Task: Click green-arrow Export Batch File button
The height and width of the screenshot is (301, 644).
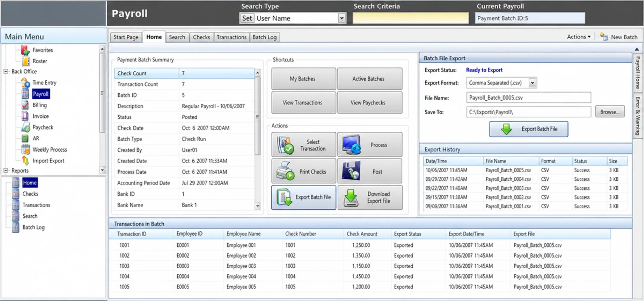Action: click(x=529, y=129)
